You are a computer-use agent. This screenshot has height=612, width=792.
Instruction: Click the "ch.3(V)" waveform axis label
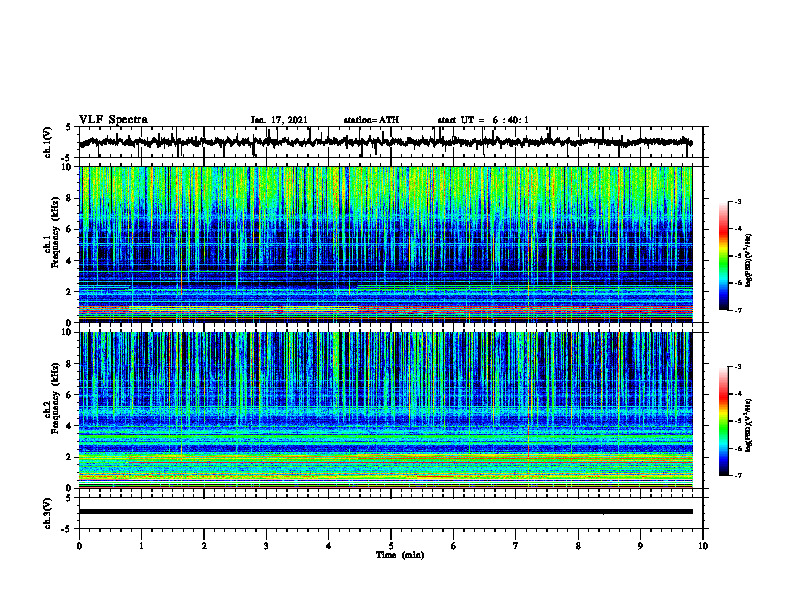[x=47, y=513]
